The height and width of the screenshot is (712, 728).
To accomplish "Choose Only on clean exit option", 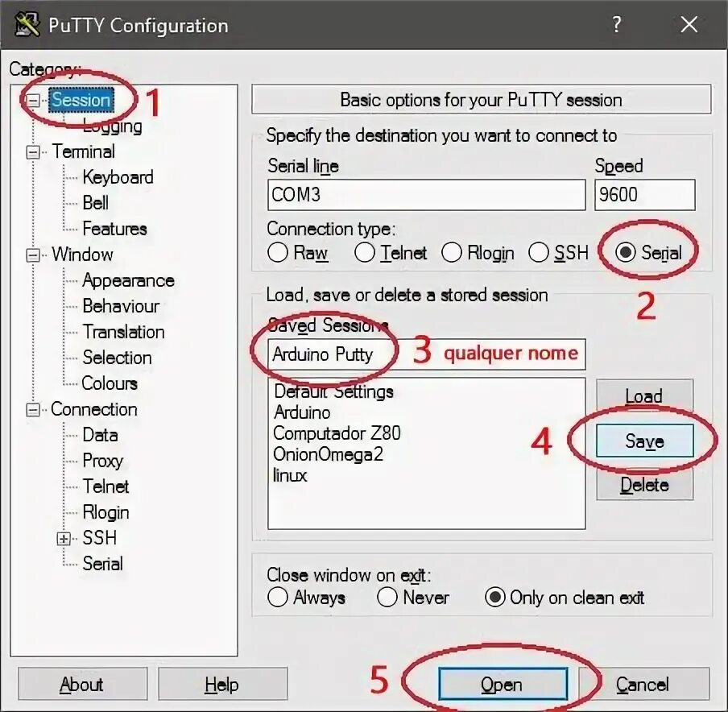I will [564, 598].
